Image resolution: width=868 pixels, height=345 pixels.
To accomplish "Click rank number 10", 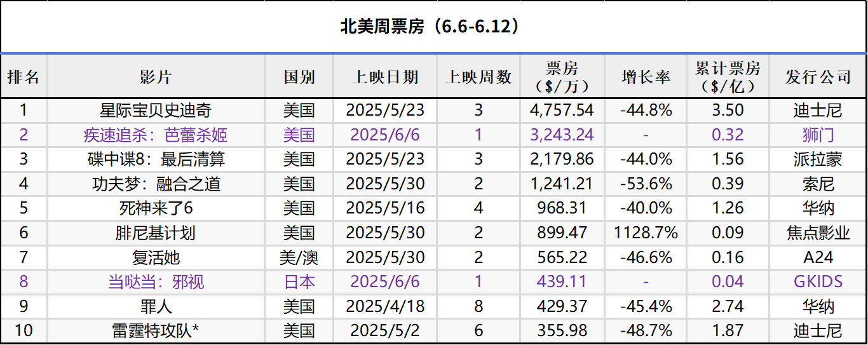I will coord(24,331).
